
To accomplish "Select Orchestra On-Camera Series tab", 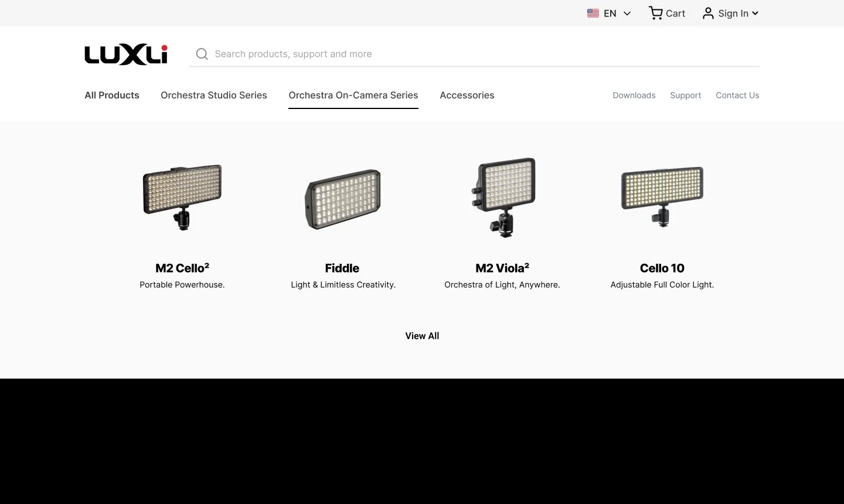I will click(353, 95).
